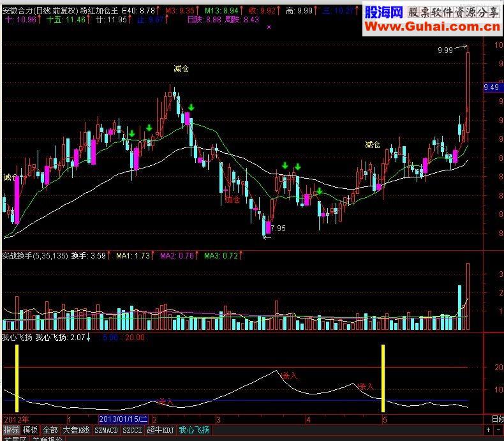Viewport: 504px width, 441px height.
Task: Click the 2013/01/15 date marker
Action: (x=123, y=419)
